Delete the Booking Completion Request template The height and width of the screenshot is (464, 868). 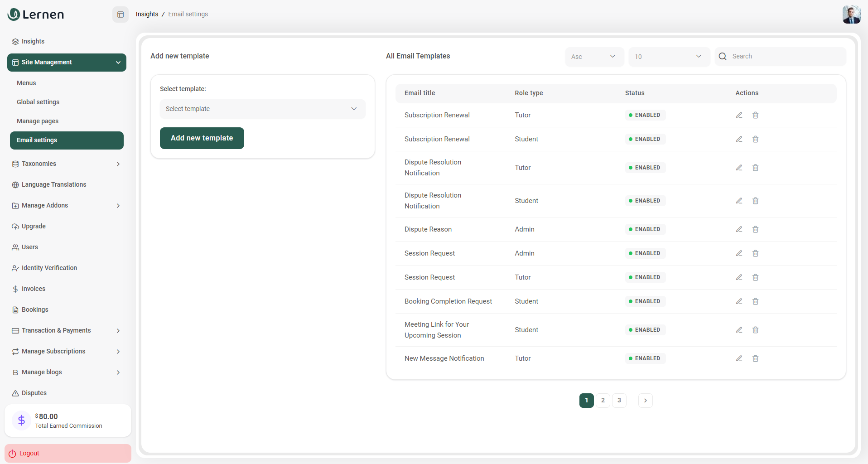[x=755, y=301]
